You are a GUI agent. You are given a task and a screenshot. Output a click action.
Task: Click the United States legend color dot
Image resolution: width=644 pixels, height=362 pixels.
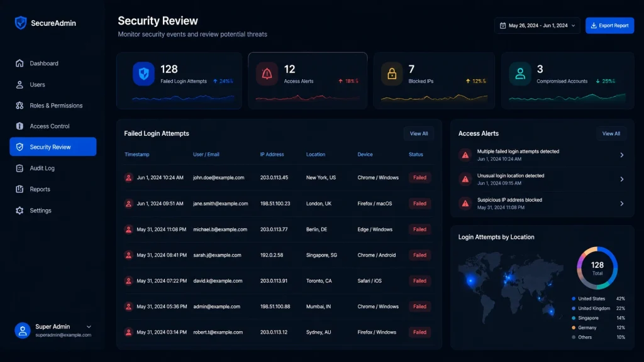click(574, 299)
